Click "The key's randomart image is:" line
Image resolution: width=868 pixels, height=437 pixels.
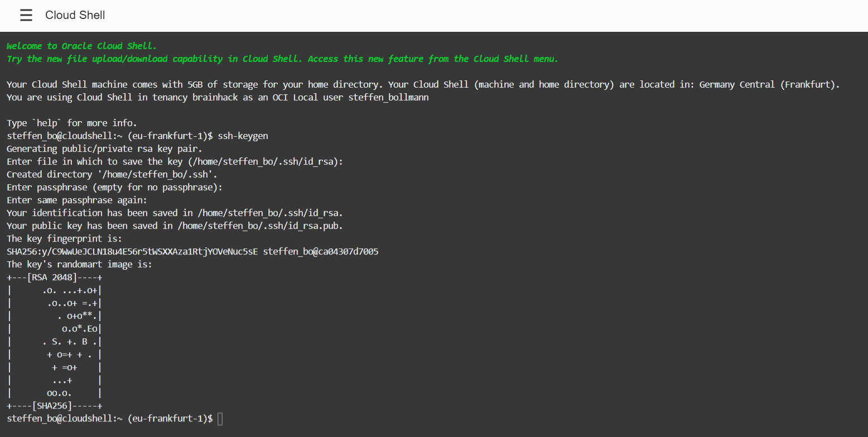pos(79,264)
